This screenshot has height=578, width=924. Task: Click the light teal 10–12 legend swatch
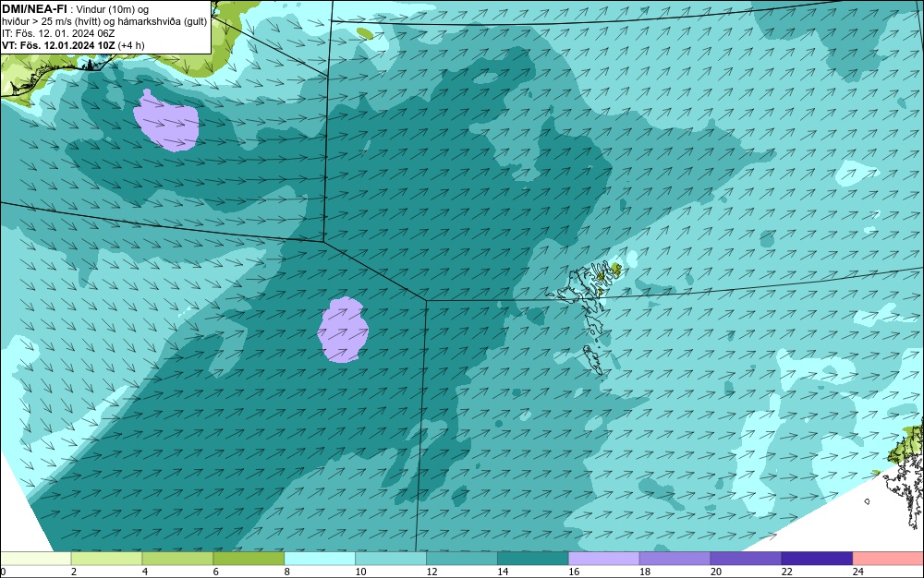[x=391, y=559]
